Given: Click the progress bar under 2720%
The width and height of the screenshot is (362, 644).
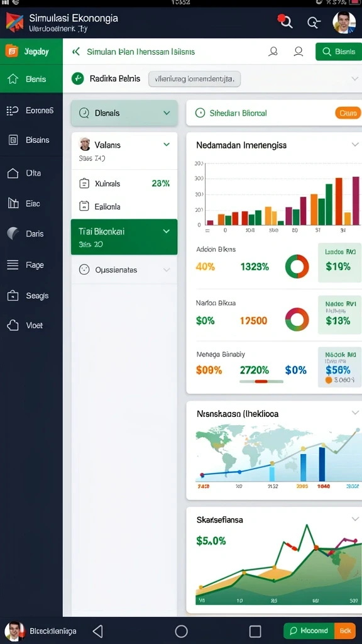Looking at the screenshot, I should [261, 381].
